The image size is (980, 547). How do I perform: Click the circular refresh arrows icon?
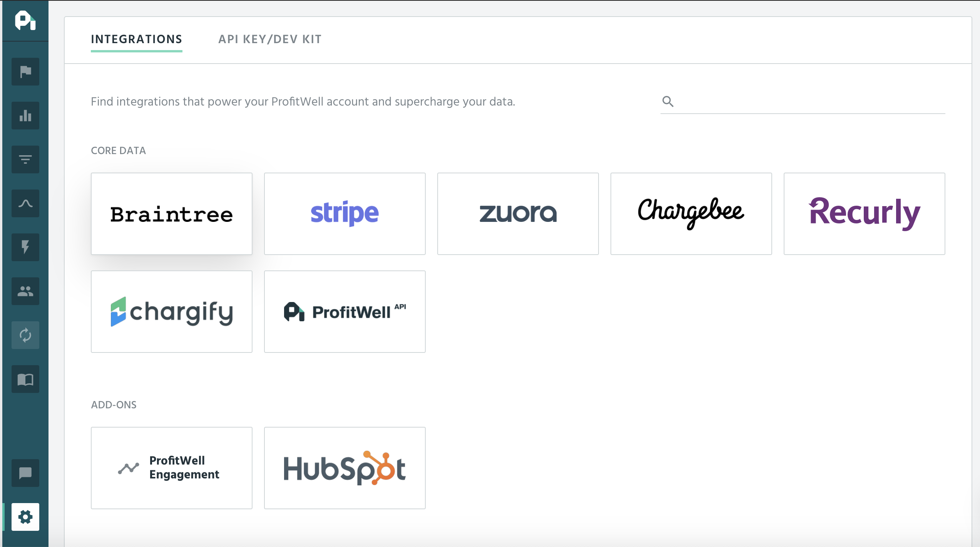pos(25,335)
